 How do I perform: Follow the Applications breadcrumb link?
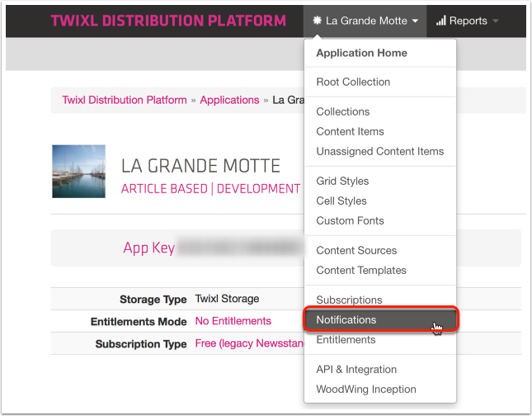coord(229,100)
